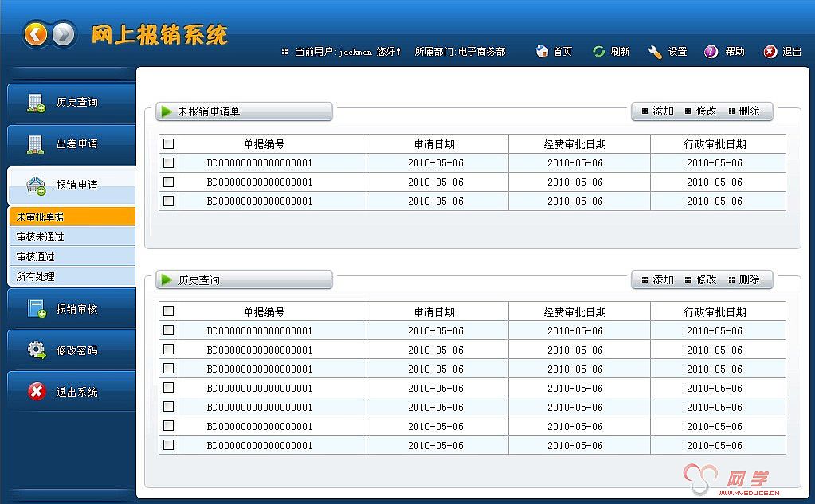Click 经费审批日期 header in 历史查询 table
The width and height of the screenshot is (815, 504).
coord(575,312)
